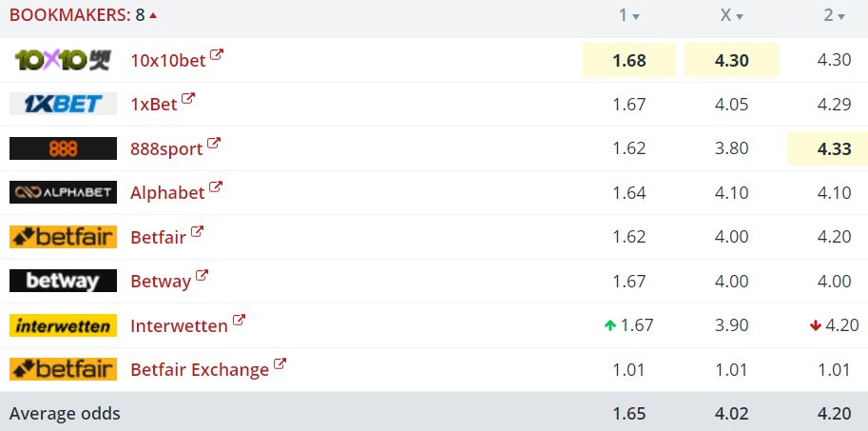Click the 888 sport logo
The height and width of the screenshot is (431, 868).
pos(63,147)
